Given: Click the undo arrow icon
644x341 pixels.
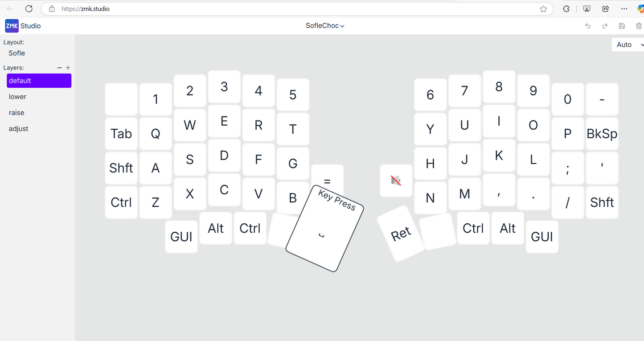Looking at the screenshot, I should point(588,26).
